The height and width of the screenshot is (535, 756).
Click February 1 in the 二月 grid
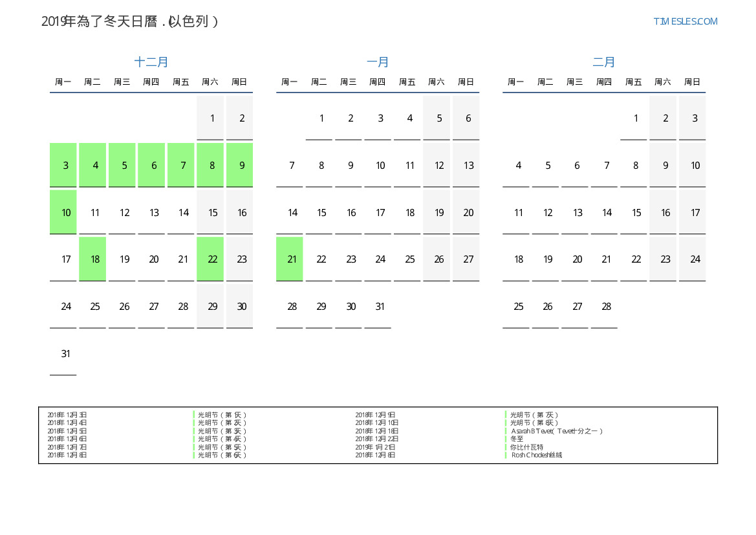634,118
